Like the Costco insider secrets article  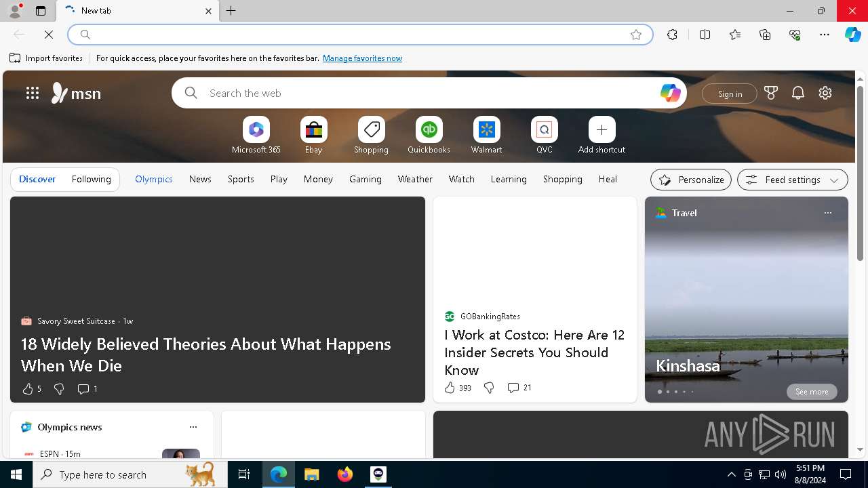458,388
